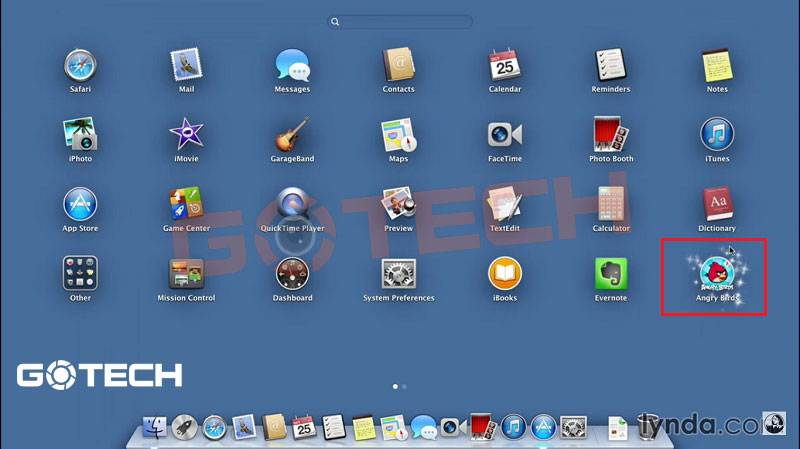The image size is (800, 449).
Task: Launch Game Center
Action: coord(186,204)
